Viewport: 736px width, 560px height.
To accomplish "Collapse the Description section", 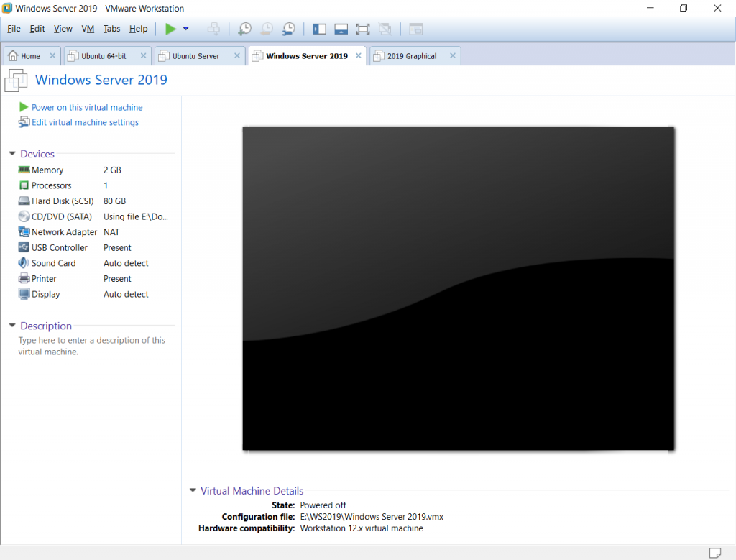I will point(12,326).
